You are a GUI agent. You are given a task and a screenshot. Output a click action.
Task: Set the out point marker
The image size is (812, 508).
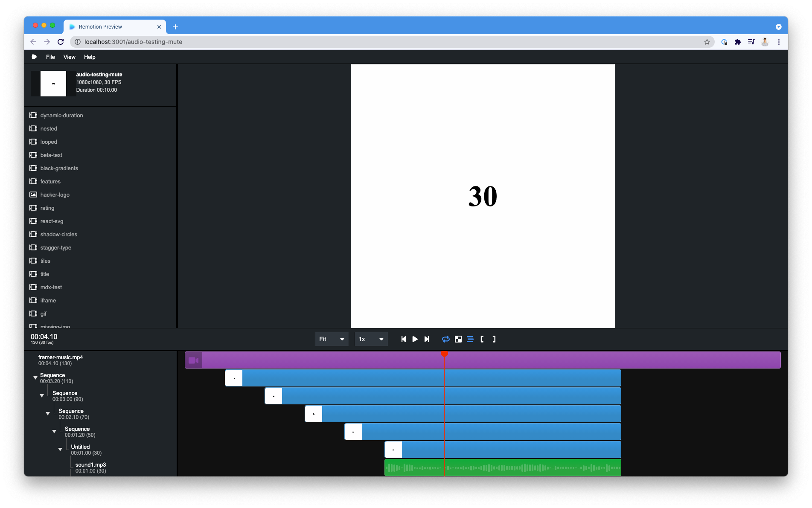click(x=494, y=339)
